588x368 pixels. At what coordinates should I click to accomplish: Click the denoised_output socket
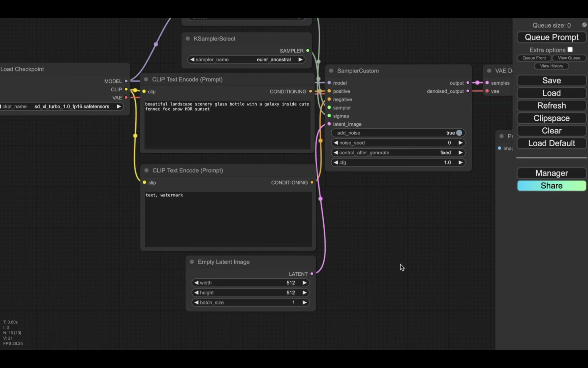click(x=468, y=91)
